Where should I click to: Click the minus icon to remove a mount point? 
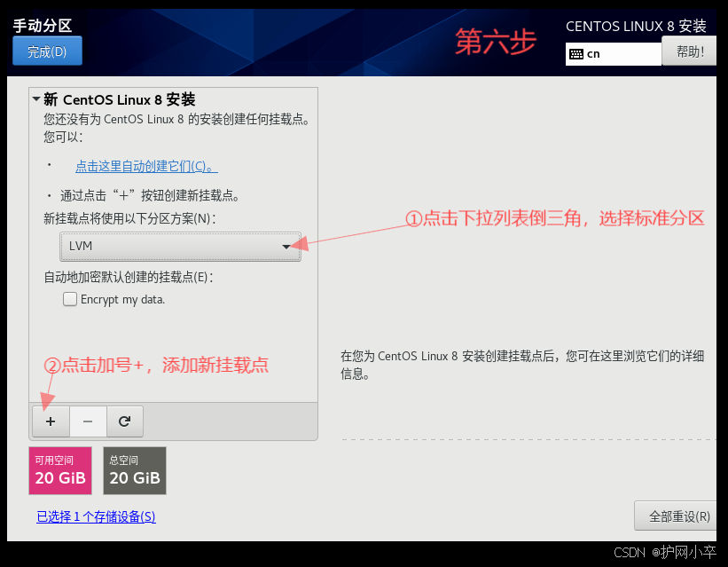(x=88, y=421)
